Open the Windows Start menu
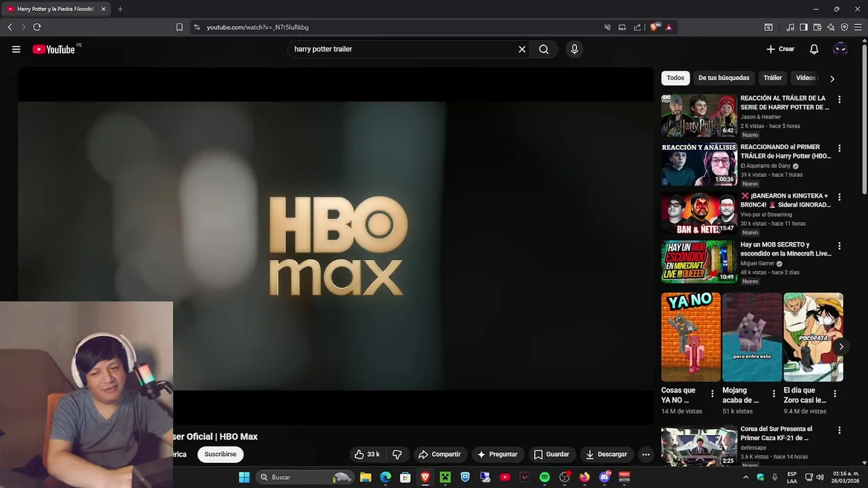This screenshot has height=488, width=868. pyautogui.click(x=244, y=477)
